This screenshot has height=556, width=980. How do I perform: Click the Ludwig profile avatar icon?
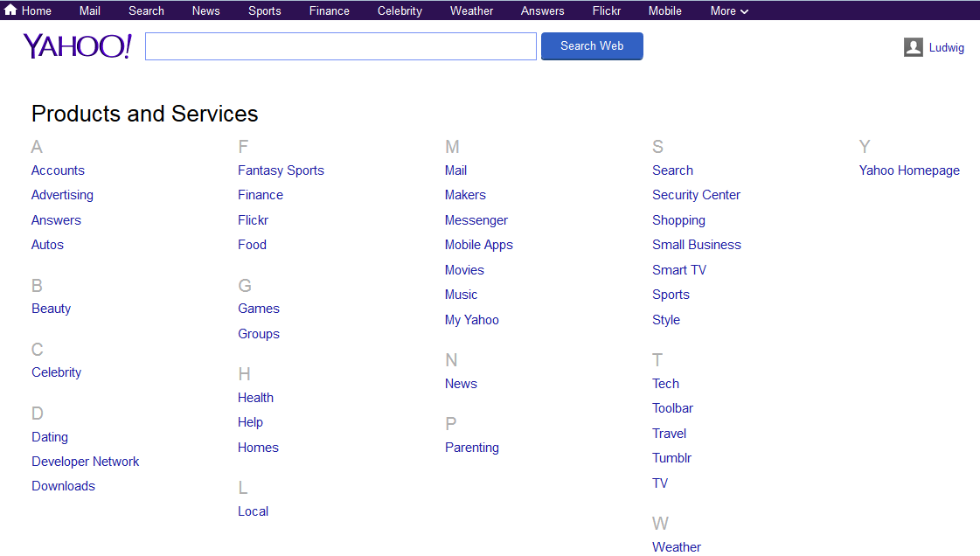pos(914,47)
